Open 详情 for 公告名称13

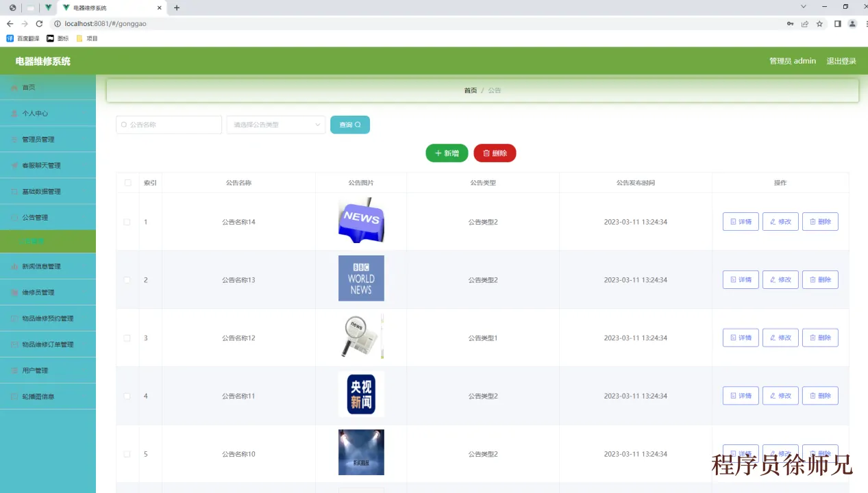point(741,280)
